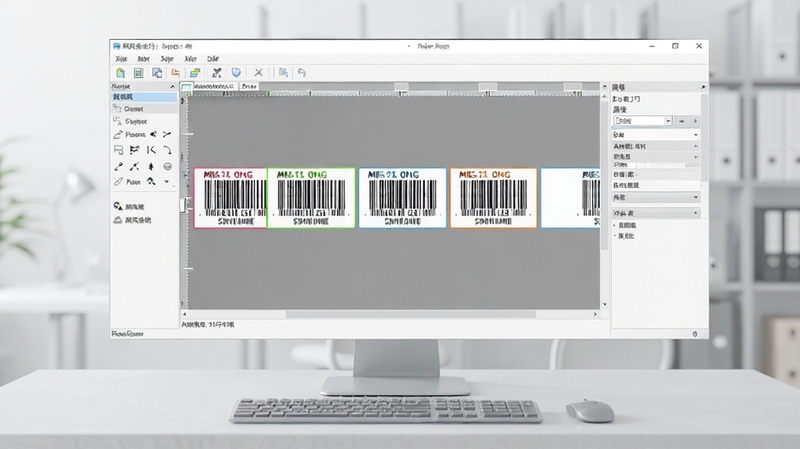Click the blue overlapping pages toolbar icon
The image size is (800, 449).
pyautogui.click(x=157, y=73)
